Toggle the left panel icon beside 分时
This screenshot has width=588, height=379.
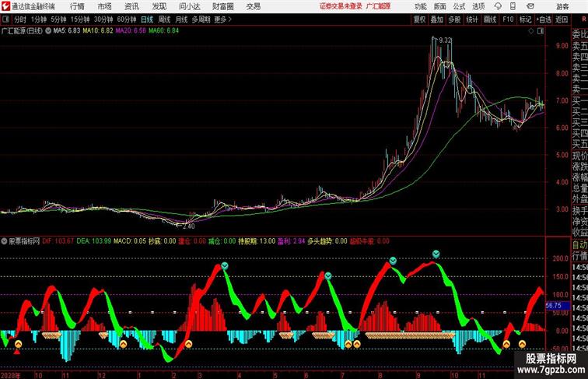click(x=5, y=19)
